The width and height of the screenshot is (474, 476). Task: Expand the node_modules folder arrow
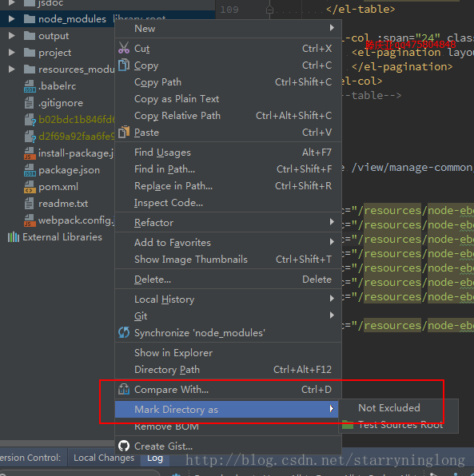(11, 19)
